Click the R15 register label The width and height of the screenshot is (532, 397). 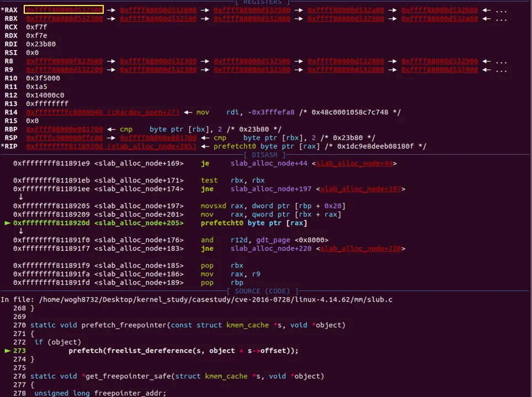pyautogui.click(x=11, y=121)
